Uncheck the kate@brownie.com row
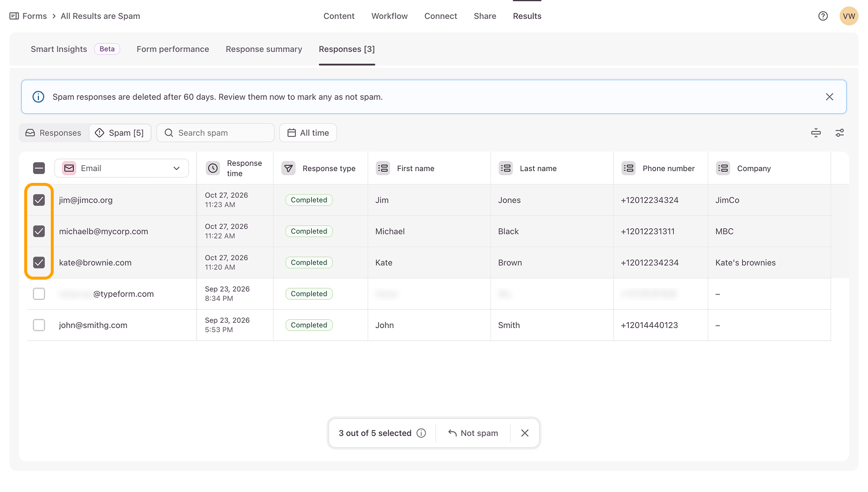868x492 pixels. point(39,263)
